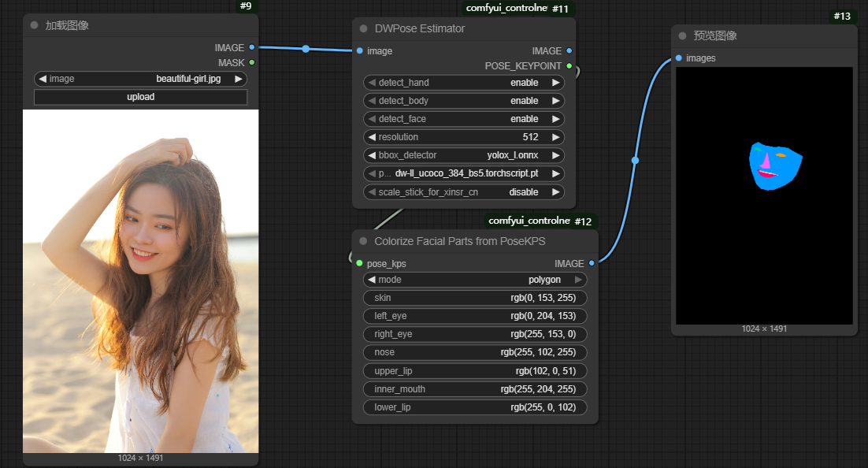Image resolution: width=868 pixels, height=468 pixels.
Task: Toggle detect_body with its left arrow
Action: 371,101
